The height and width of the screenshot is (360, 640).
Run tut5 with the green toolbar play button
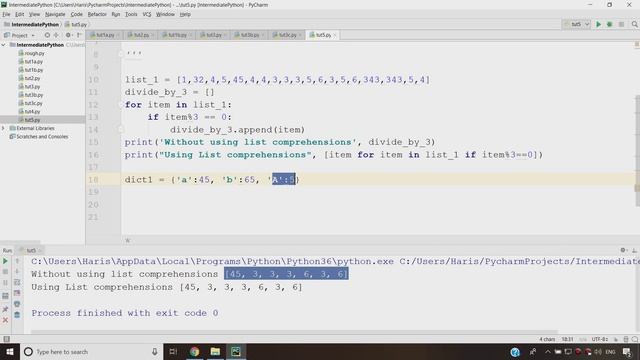tap(598, 24)
